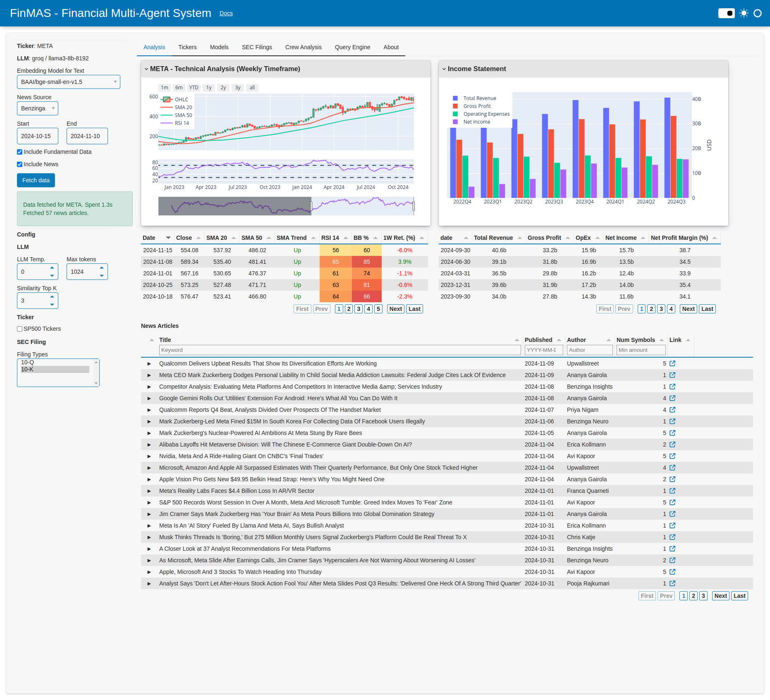Open Embedding Model dropdown
770x700 pixels.
[69, 82]
